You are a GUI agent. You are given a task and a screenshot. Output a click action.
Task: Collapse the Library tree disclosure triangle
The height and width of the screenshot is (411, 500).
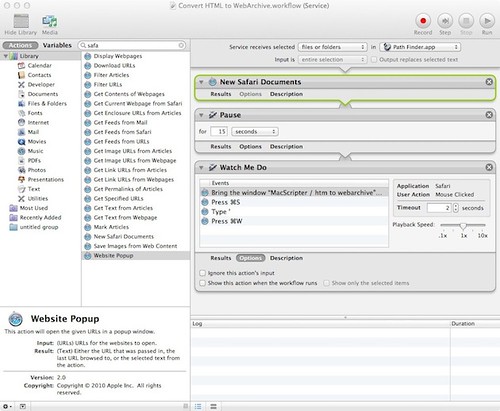pos(6,56)
